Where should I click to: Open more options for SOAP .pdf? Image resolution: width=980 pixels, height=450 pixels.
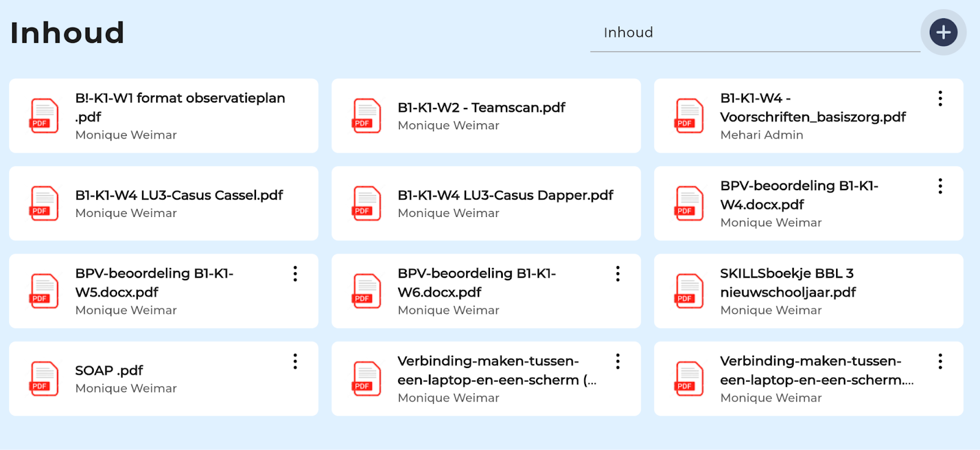(x=295, y=362)
